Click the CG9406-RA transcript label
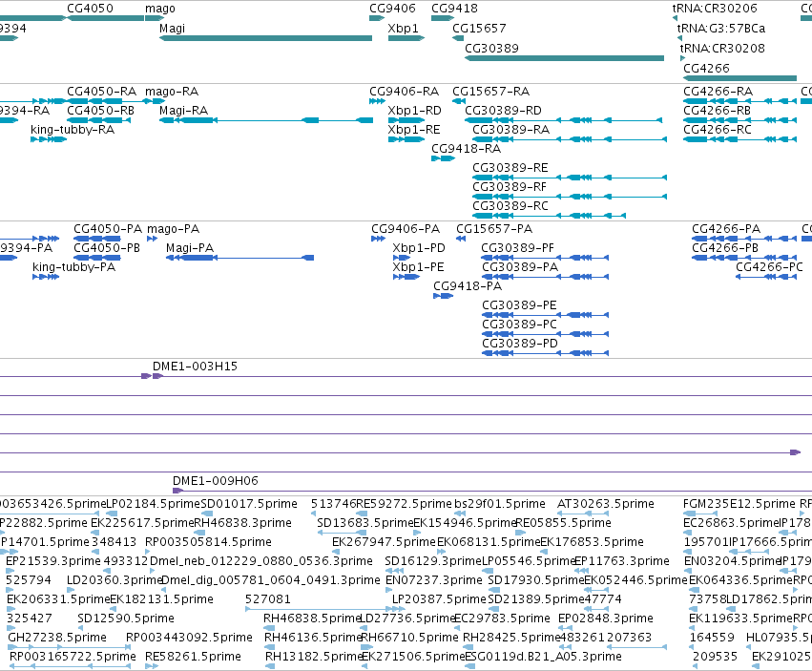The image size is (812, 671). pyautogui.click(x=404, y=92)
